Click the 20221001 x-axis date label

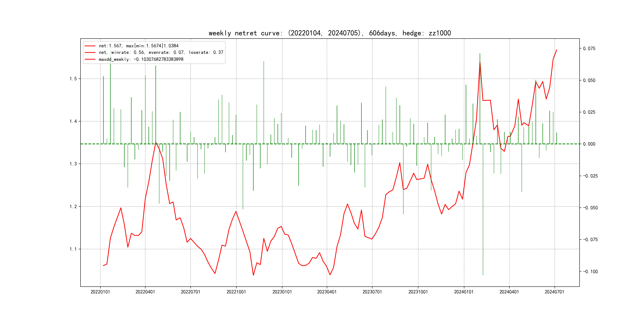pos(236,292)
